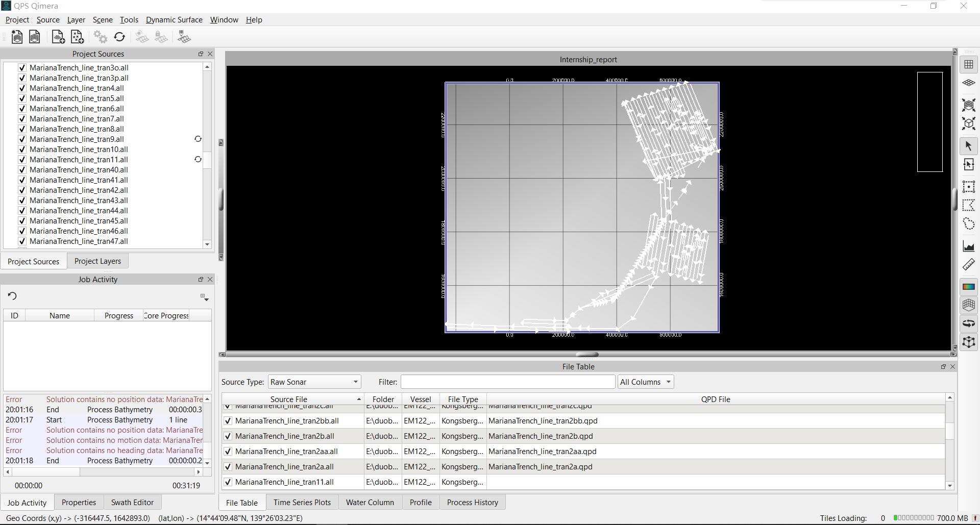Switch to the Time Series Plots tab

click(x=302, y=503)
